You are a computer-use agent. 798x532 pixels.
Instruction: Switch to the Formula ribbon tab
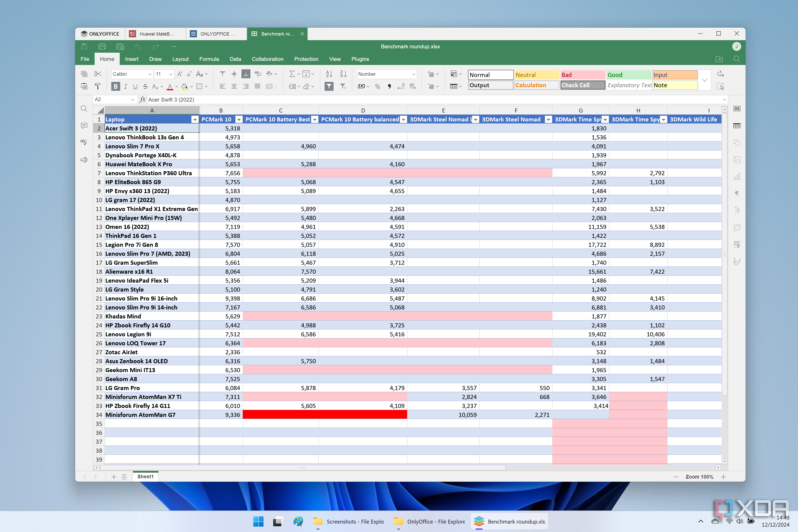(209, 59)
